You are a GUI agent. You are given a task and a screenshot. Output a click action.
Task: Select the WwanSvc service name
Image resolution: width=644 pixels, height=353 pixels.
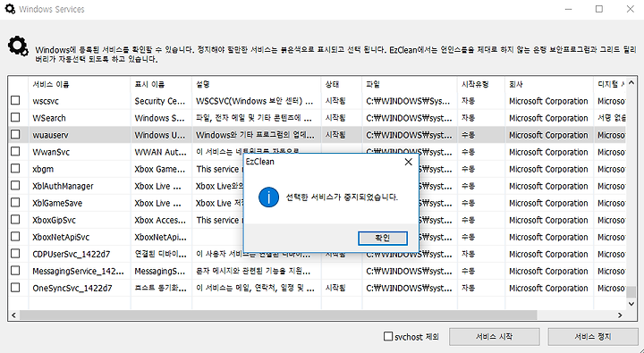(x=51, y=152)
